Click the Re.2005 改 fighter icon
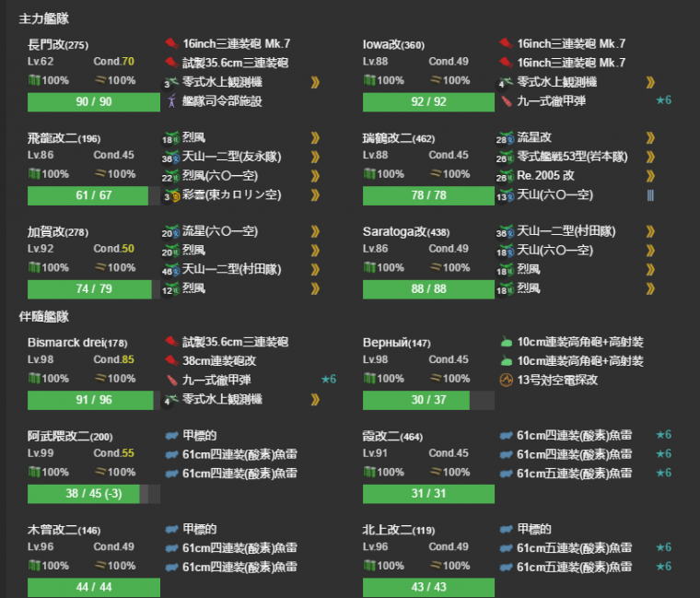Screen dimensions: 700x598 507,176
